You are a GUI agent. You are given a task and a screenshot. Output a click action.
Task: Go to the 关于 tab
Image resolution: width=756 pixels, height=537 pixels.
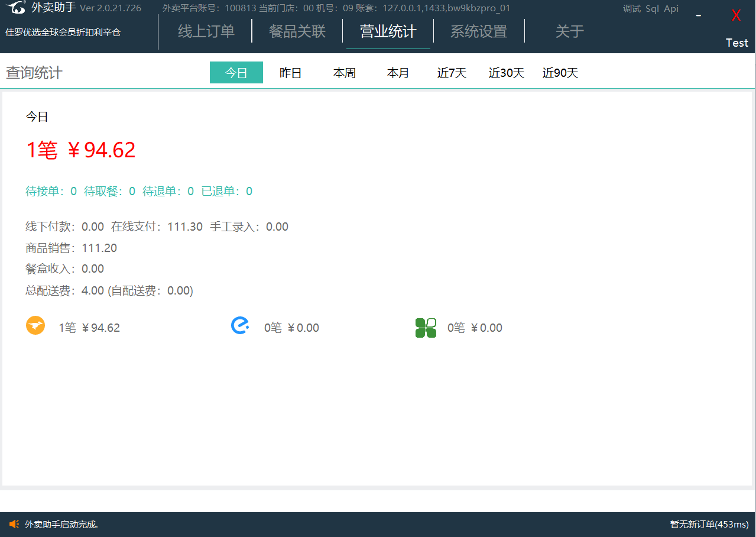[569, 31]
